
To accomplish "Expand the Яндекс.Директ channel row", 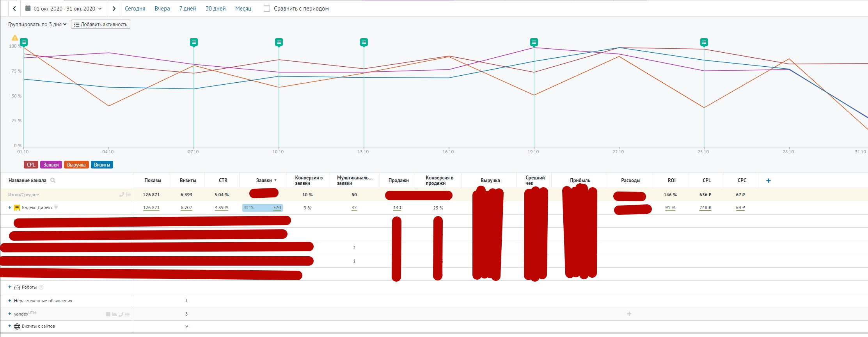I will (x=10, y=208).
